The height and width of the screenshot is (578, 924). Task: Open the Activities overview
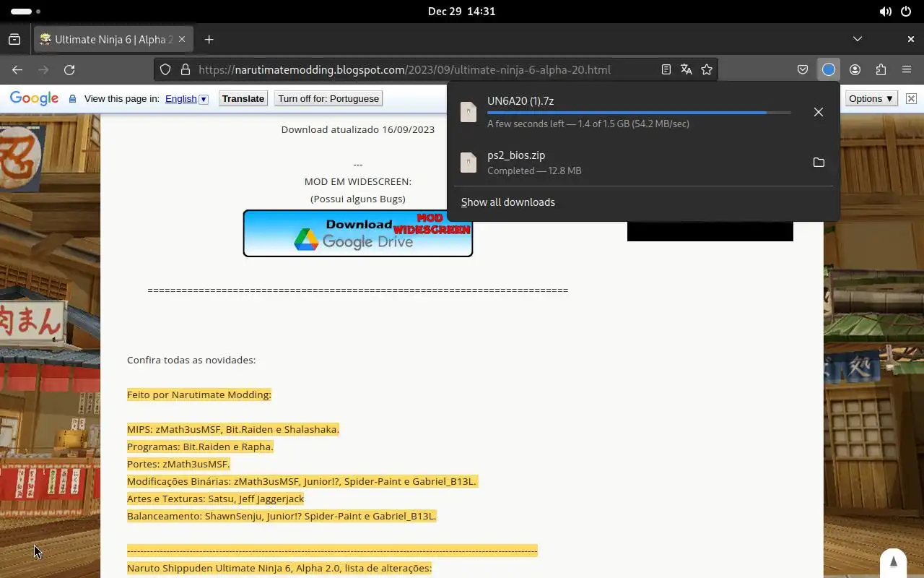(26, 12)
